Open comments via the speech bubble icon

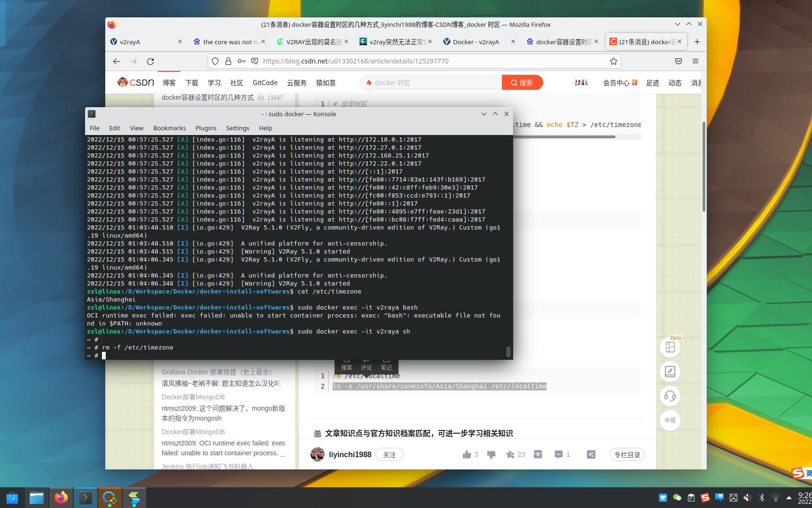point(558,454)
